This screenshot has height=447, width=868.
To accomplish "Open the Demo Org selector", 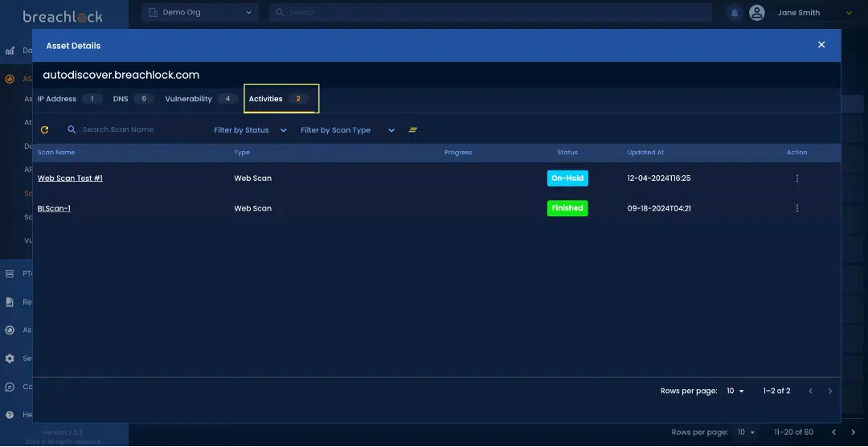I will pos(200,12).
